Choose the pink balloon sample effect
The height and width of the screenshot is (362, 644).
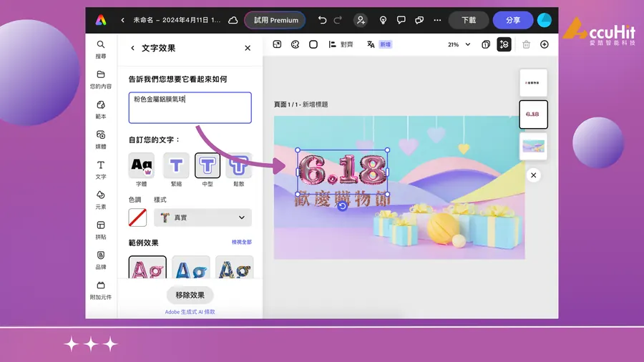(147, 267)
